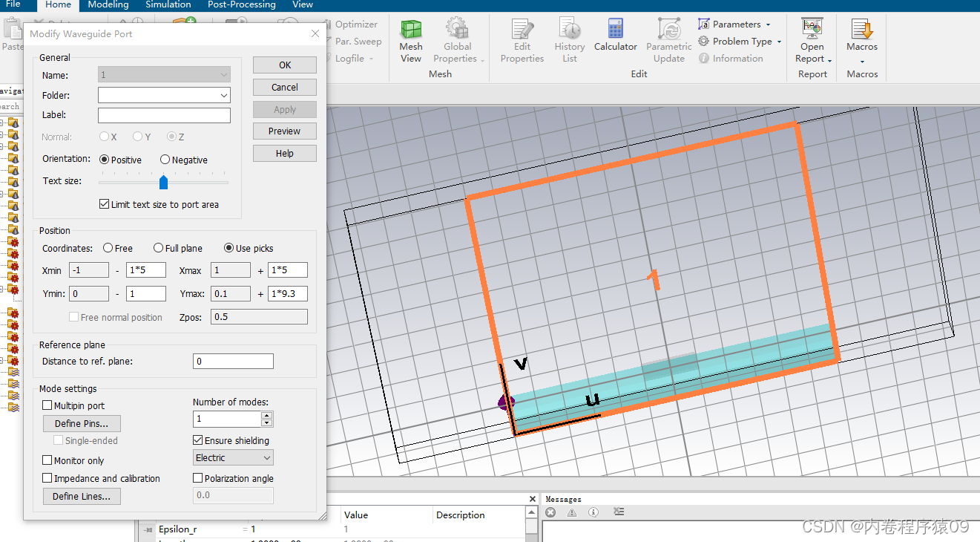Click Define Pins button
Screen dimensions: 980x542
click(82, 423)
